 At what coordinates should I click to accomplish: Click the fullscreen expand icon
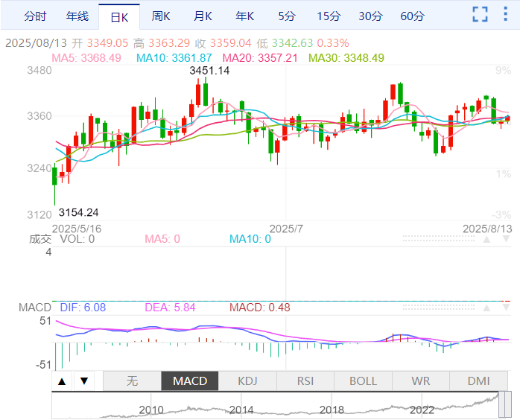pos(481,14)
